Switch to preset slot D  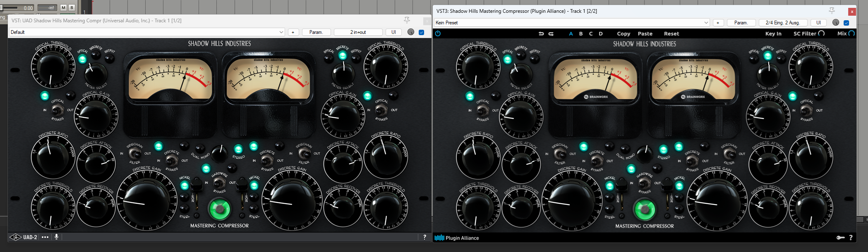(601, 34)
